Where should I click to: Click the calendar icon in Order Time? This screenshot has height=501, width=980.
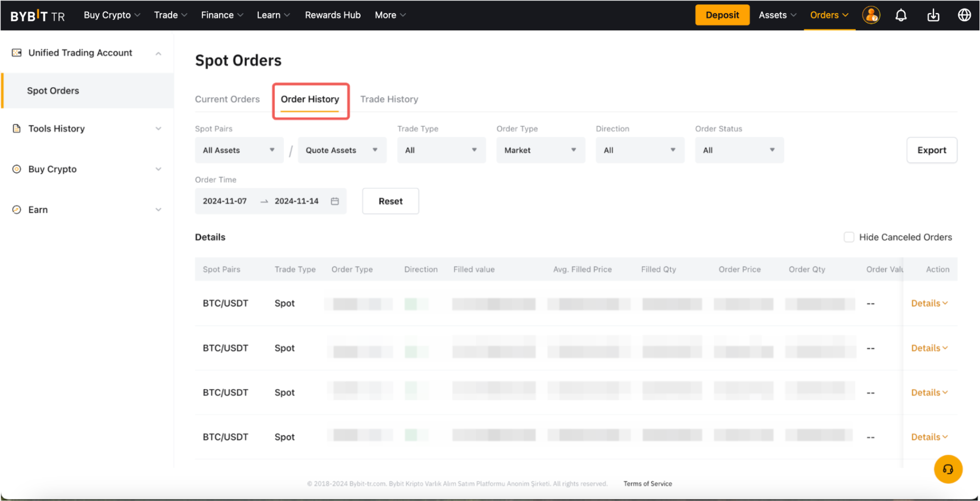pyautogui.click(x=335, y=201)
